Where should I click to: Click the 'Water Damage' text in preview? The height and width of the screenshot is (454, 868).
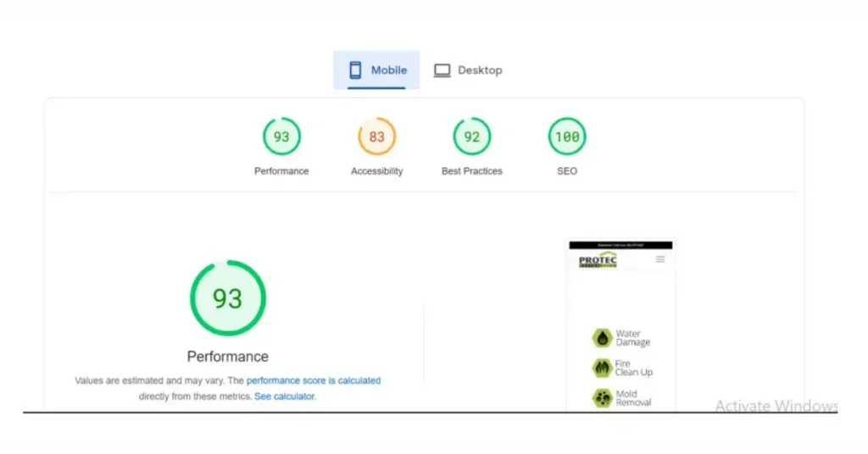(x=633, y=338)
